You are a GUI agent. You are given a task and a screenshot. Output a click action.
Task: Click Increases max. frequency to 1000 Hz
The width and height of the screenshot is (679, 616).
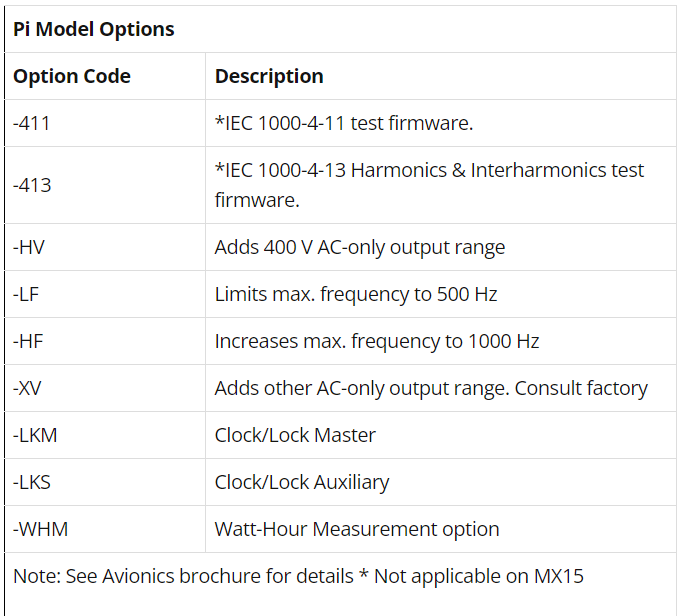(x=376, y=341)
